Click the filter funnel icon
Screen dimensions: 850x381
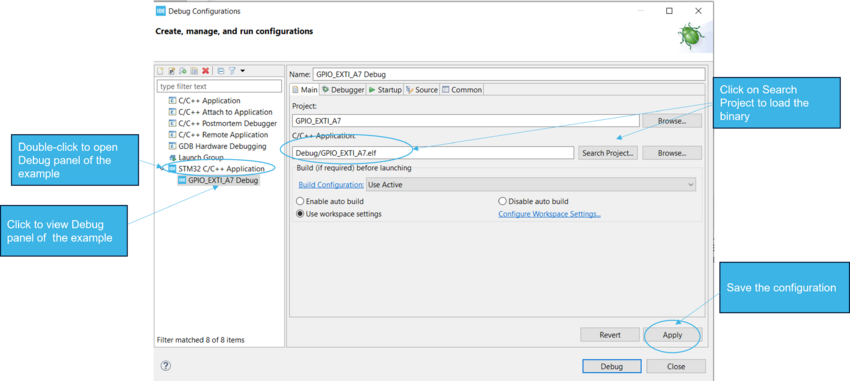pos(232,71)
